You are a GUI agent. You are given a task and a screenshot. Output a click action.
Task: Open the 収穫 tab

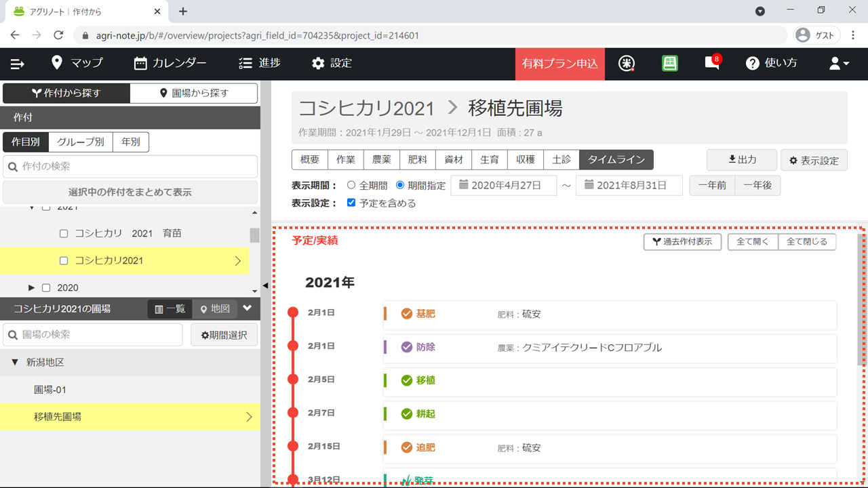[526, 160]
